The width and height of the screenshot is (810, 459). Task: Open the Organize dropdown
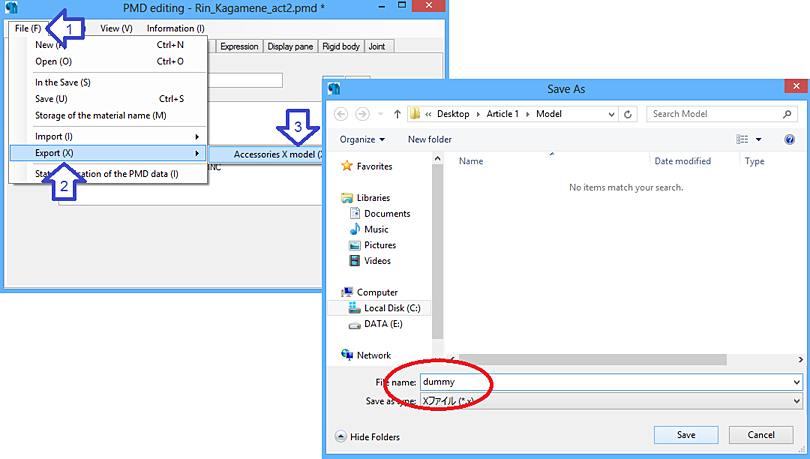[362, 139]
